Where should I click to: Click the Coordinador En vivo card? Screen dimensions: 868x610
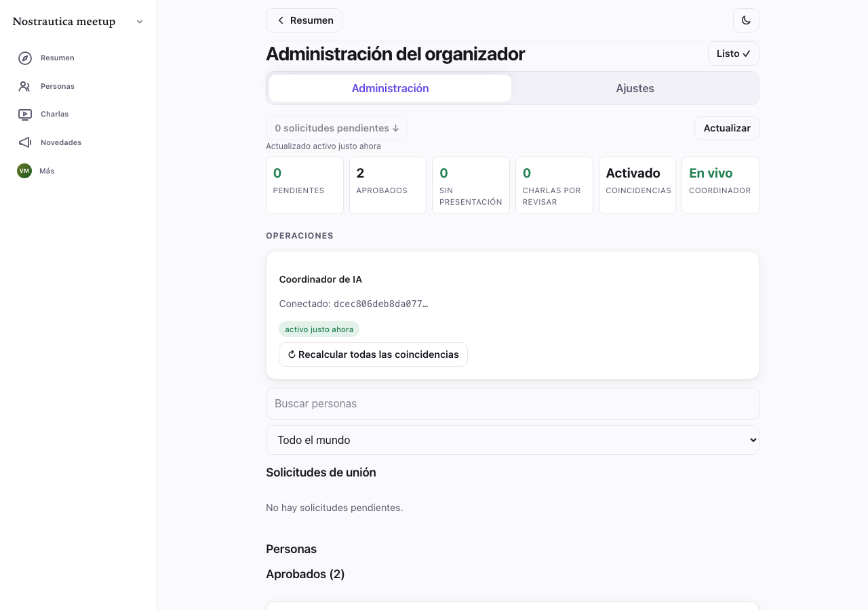point(720,186)
